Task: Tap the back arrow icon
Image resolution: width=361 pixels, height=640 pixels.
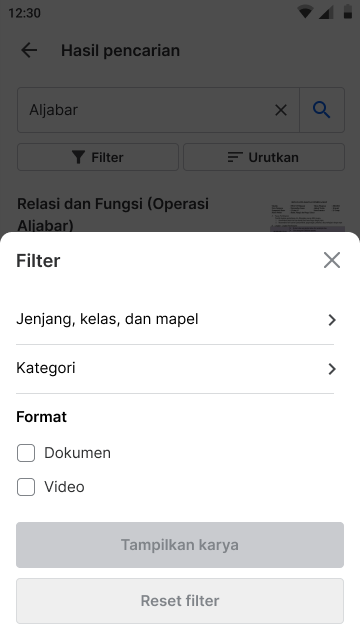Action: (29, 51)
